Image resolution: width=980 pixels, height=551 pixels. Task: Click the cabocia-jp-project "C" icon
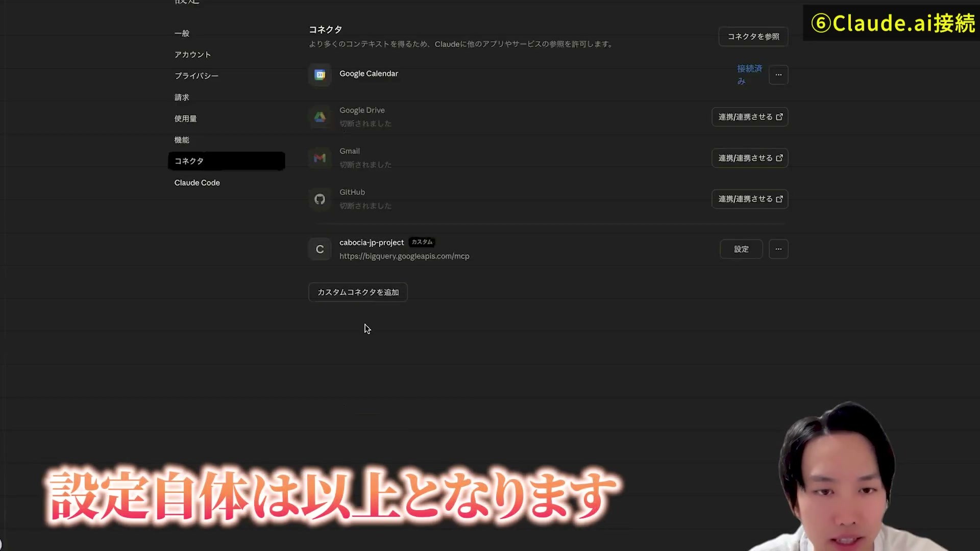[x=320, y=249]
